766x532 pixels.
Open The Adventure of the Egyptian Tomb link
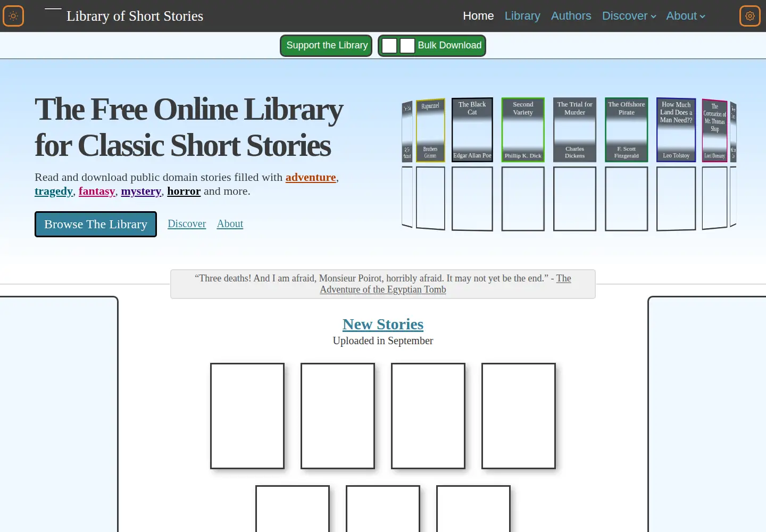click(x=445, y=284)
